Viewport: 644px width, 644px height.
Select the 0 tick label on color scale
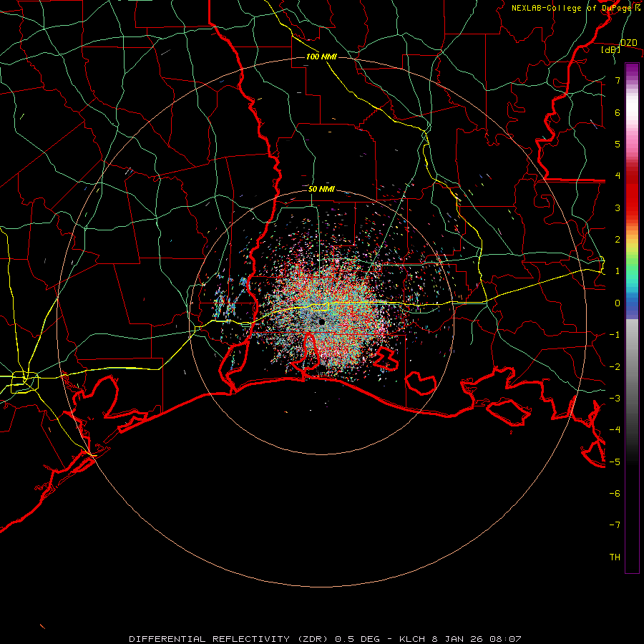point(618,303)
